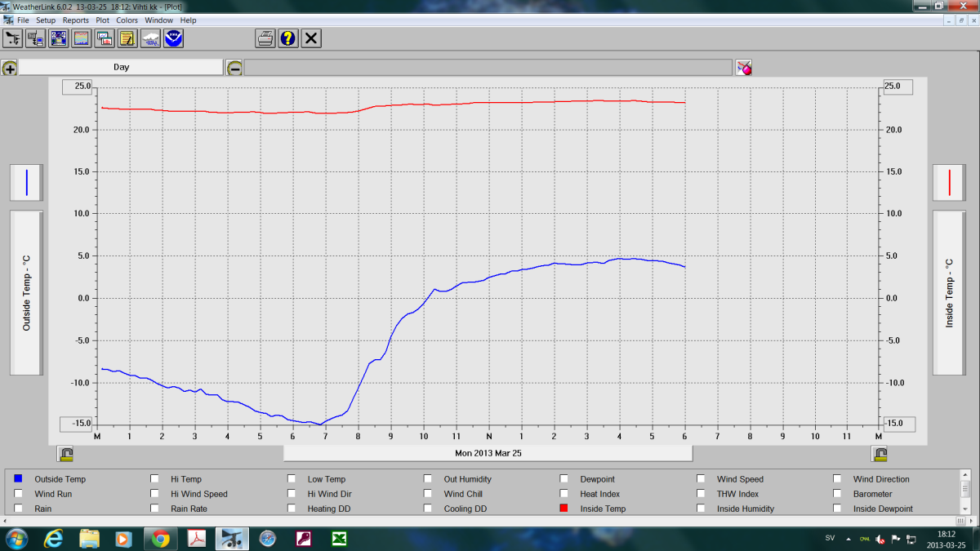Image resolution: width=980 pixels, height=551 pixels.
Task: Open the Colors menu
Action: (x=127, y=20)
